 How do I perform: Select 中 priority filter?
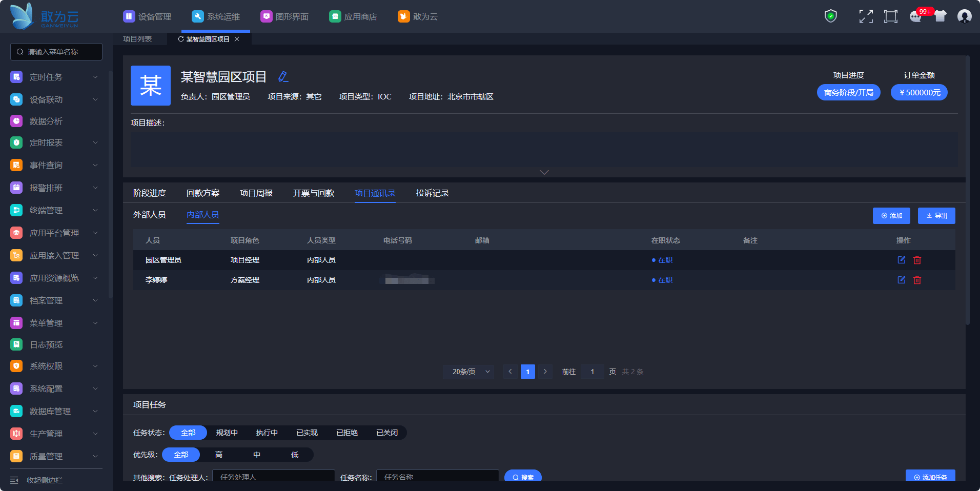coord(257,455)
